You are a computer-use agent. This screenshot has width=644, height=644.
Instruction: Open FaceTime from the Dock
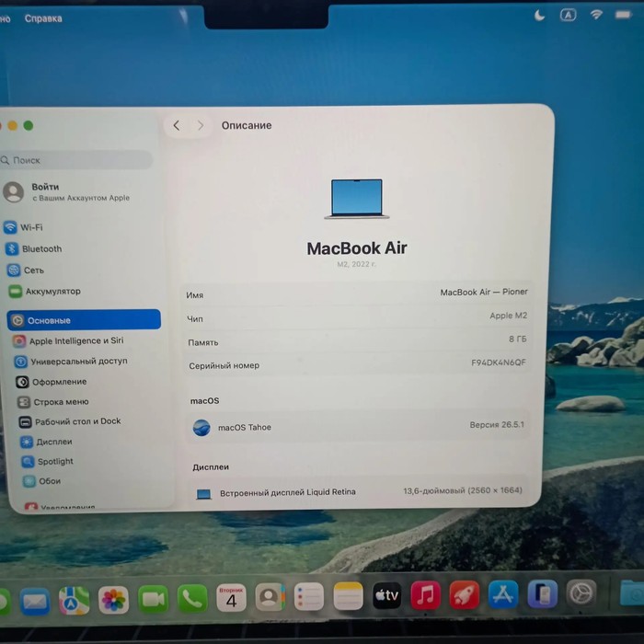[153, 599]
